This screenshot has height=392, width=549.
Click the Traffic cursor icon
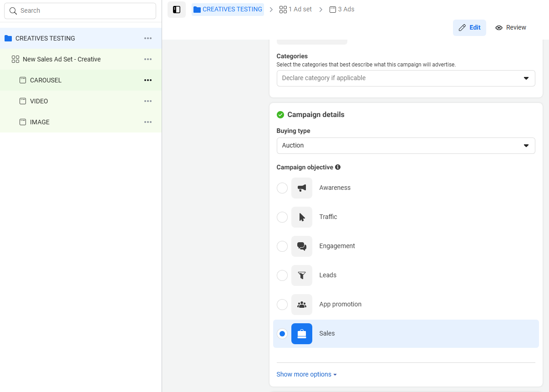tap(302, 217)
